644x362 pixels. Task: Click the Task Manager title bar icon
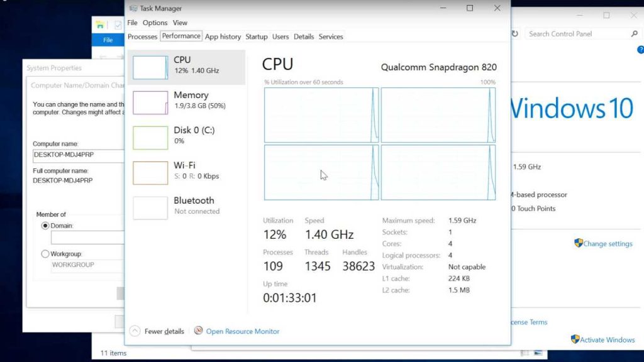[x=133, y=8]
